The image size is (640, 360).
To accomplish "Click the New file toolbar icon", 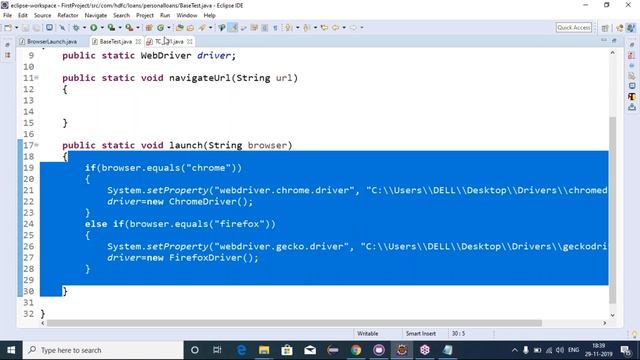I will pos(8,28).
